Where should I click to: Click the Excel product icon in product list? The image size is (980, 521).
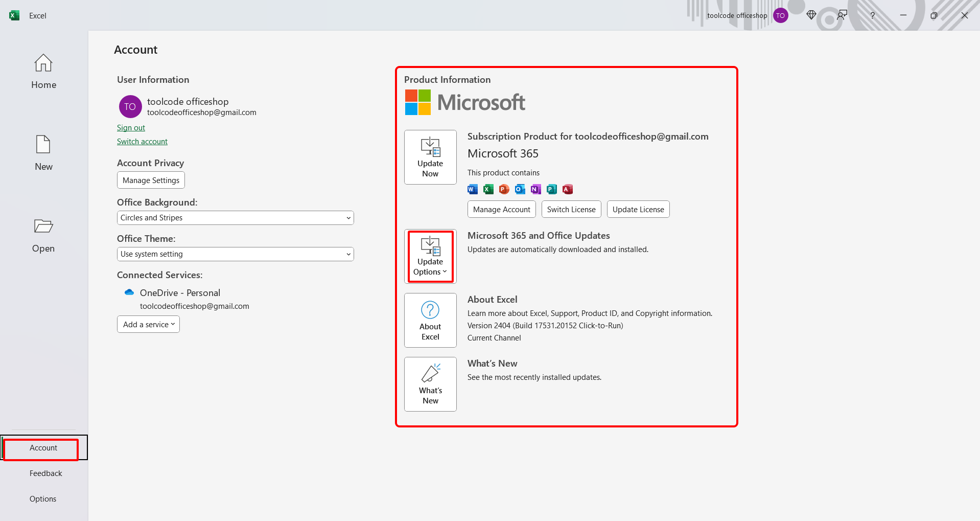(x=488, y=189)
